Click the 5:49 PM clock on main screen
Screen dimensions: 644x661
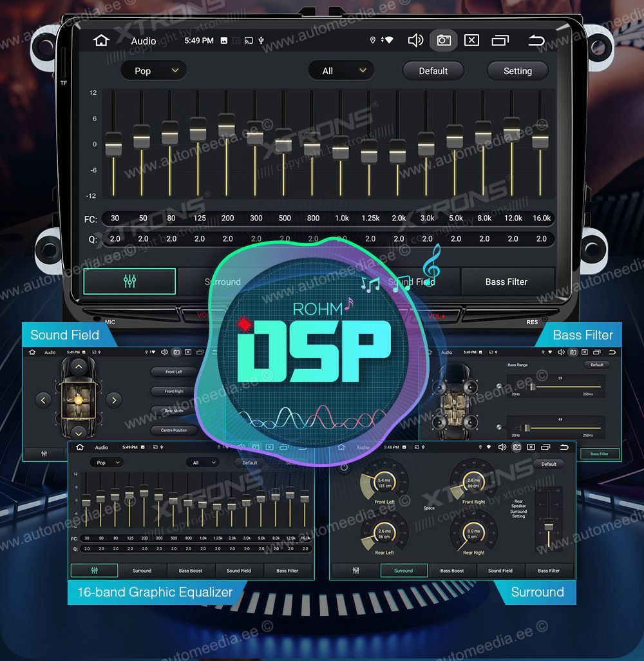coord(199,41)
